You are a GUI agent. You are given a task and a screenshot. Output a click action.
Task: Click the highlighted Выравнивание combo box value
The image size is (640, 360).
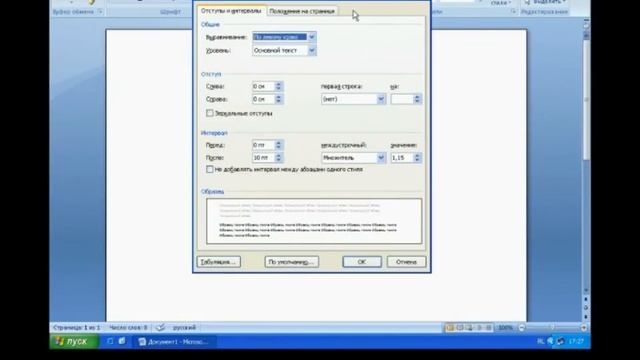[x=280, y=37]
